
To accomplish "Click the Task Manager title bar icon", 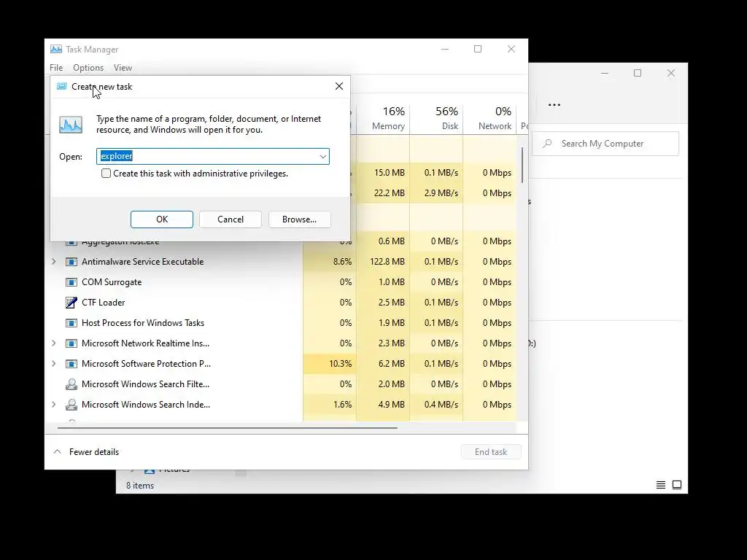I will (x=56, y=49).
